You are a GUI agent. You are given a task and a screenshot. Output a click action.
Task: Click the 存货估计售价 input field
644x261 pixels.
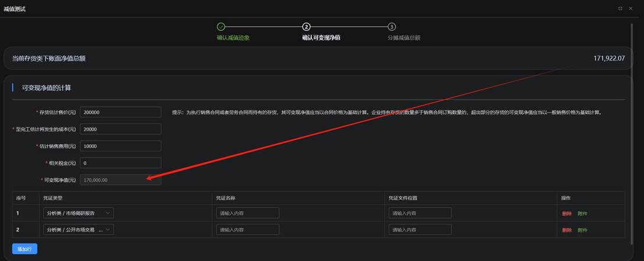tap(120, 112)
